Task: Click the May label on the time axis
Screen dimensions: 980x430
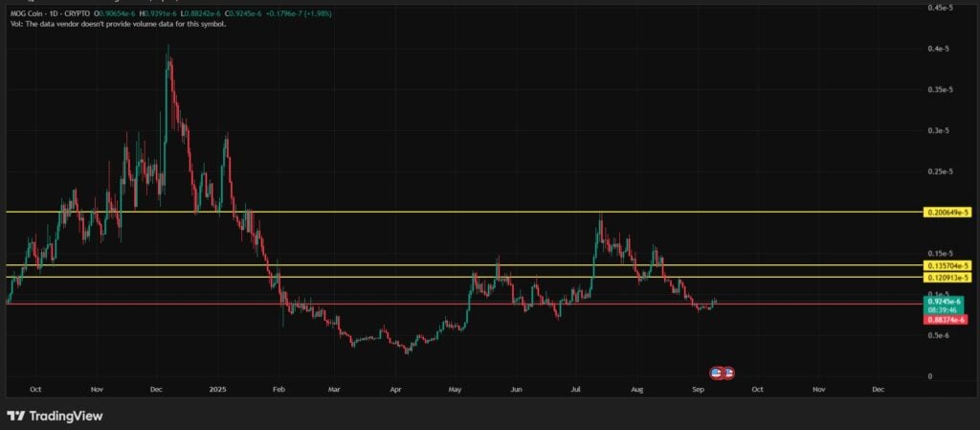Action: click(455, 389)
